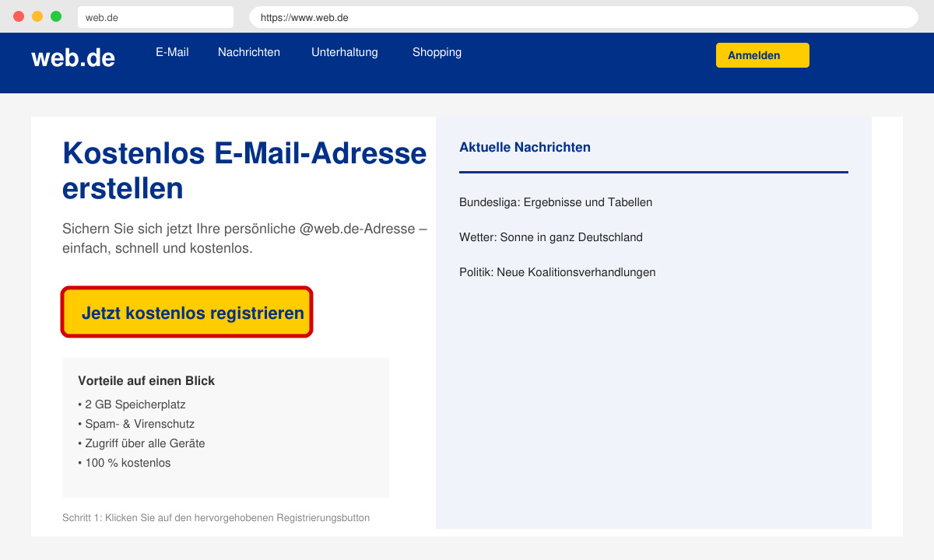934x560 pixels.
Task: Click Zugriff über alle Geräte bullet
Action: [x=142, y=443]
